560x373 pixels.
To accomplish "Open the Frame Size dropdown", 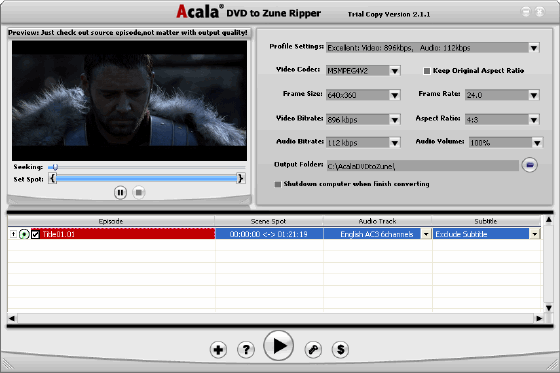I will tap(395, 95).
